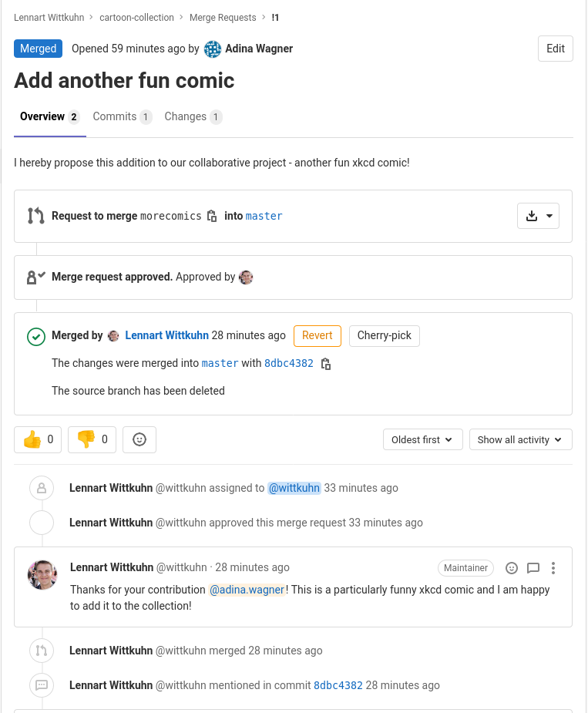Screen dimensions: 588x713
Task: Click the approver avatar in approval box
Action: click(x=246, y=277)
